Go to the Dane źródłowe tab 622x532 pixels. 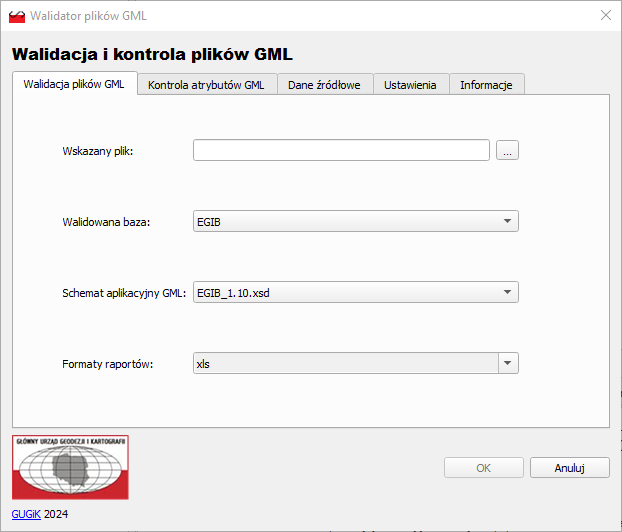point(324,85)
